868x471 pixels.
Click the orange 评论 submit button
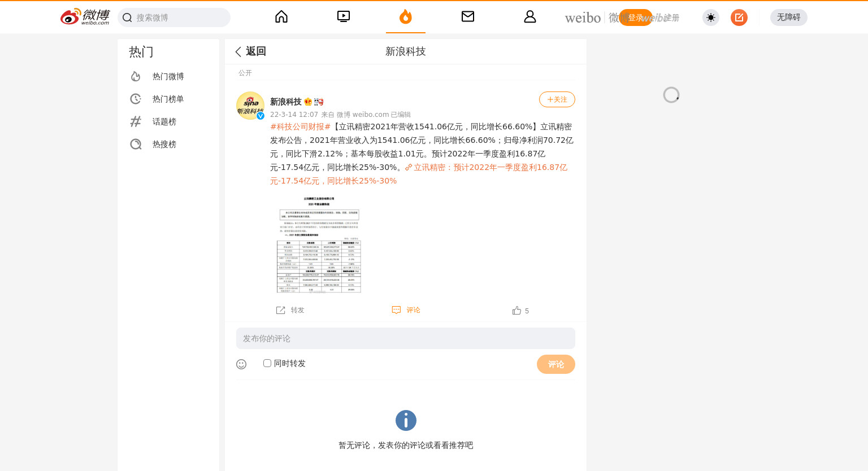556,364
